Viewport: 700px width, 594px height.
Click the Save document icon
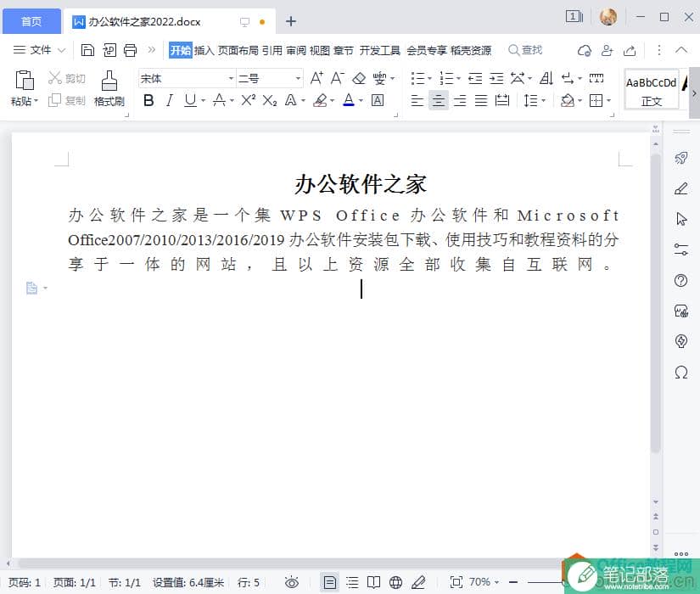pos(87,50)
